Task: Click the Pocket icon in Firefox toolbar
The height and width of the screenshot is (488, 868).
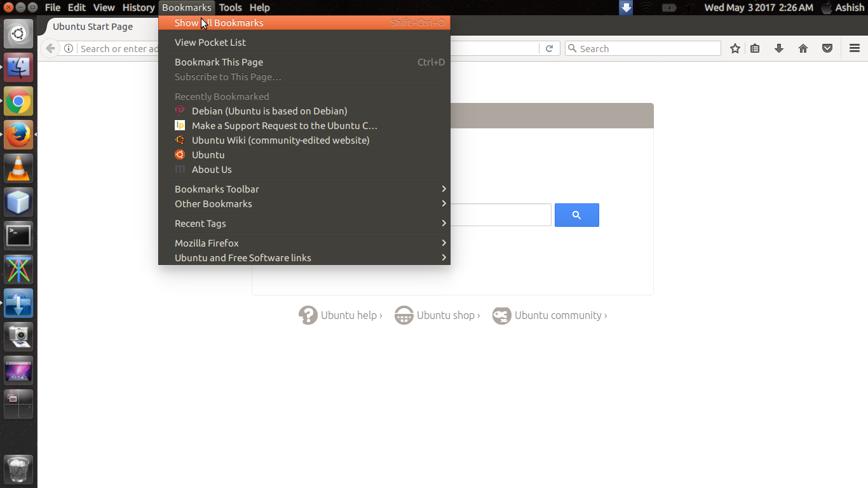Action: coord(827,48)
